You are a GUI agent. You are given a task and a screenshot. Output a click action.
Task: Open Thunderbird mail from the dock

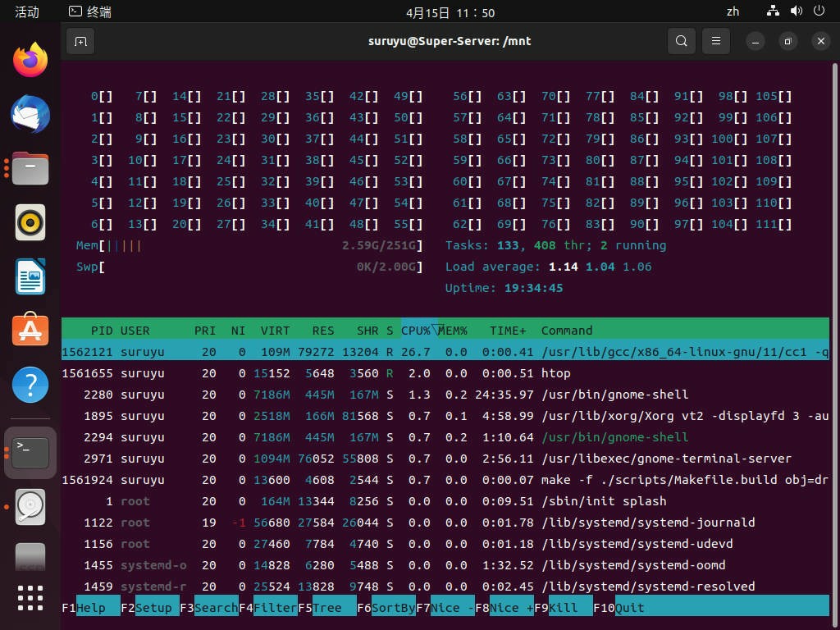click(30, 114)
